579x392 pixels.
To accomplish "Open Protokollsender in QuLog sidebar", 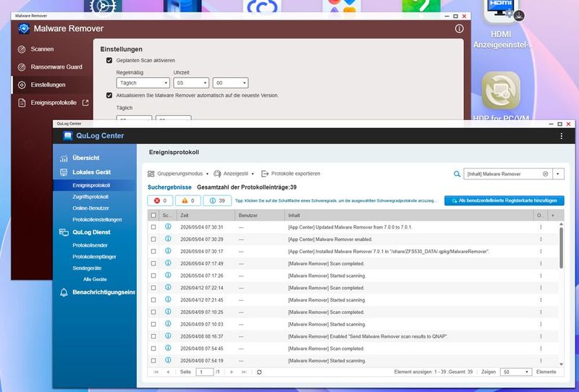I will 90,245.
